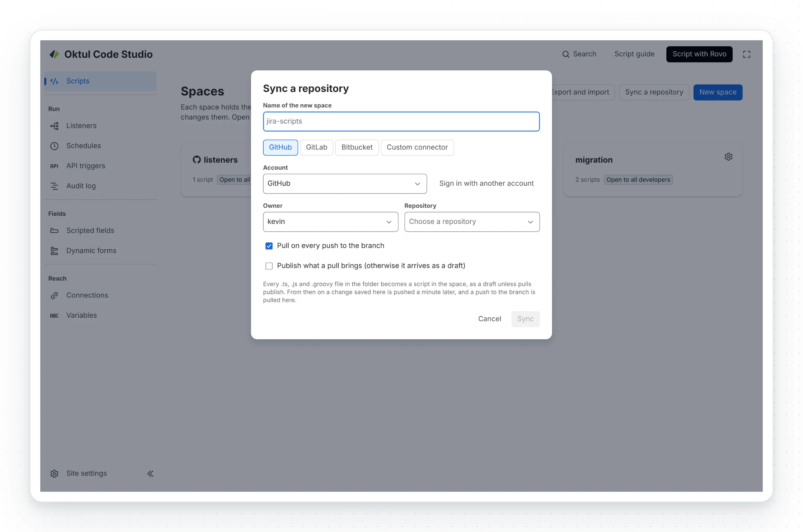Switch to the GitLab provider tab
Screen dimensions: 803x532
(317, 148)
